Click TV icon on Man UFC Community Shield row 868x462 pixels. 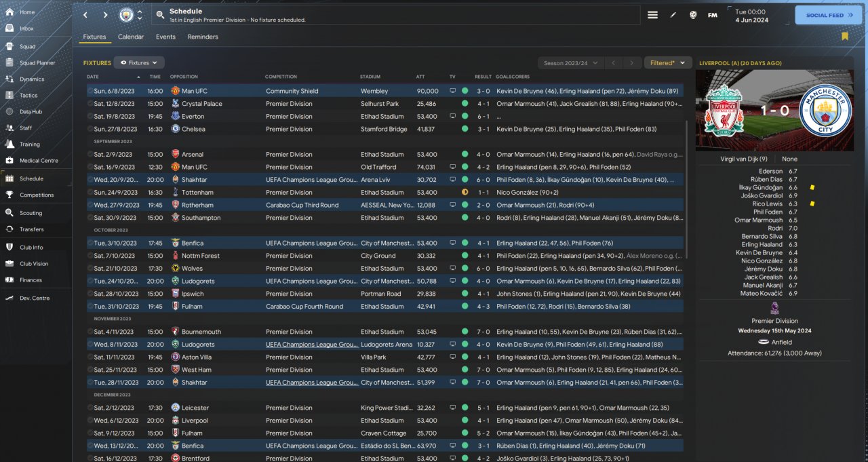coord(453,91)
